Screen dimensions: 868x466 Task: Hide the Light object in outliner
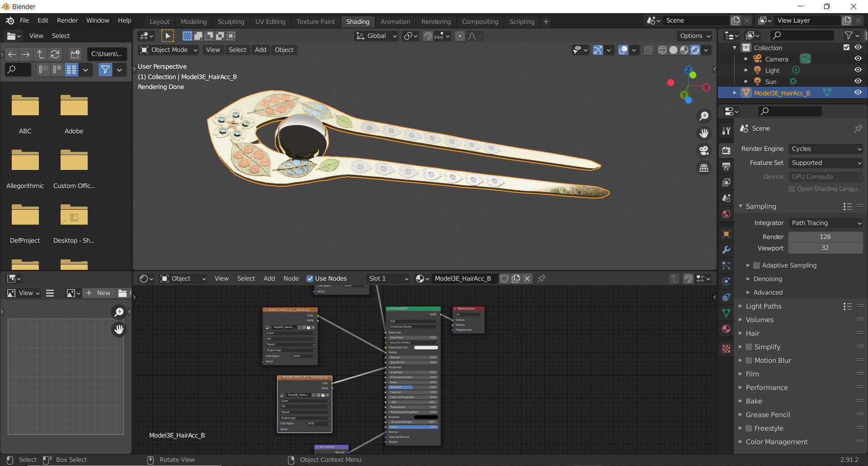(858, 70)
